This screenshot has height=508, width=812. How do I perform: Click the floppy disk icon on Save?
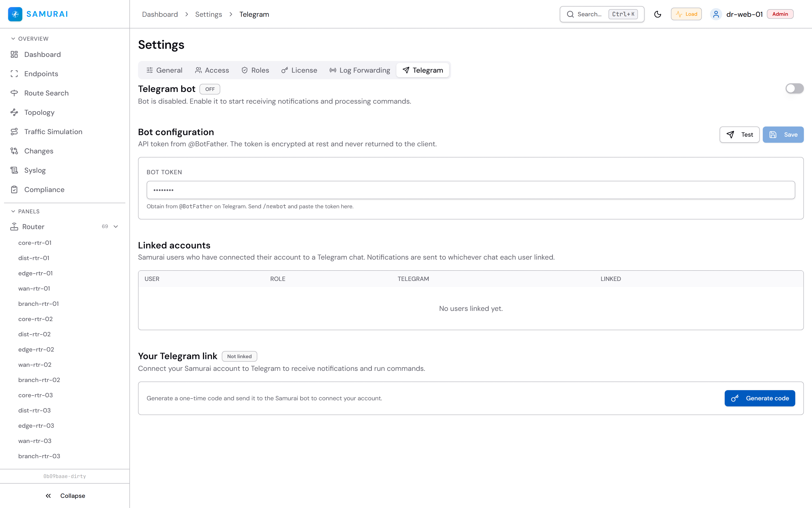pos(773,135)
